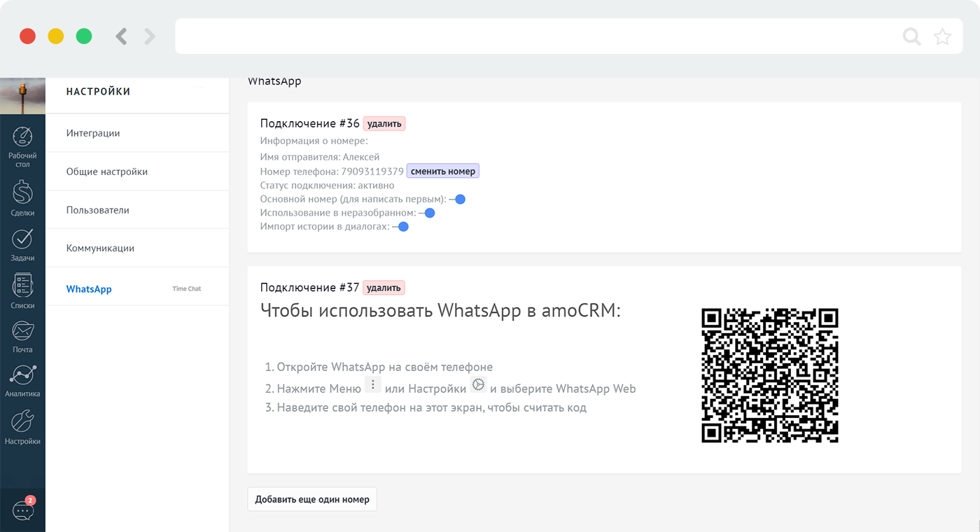980x532 pixels.
Task: Bookmark the page with star icon
Action: 943,36
